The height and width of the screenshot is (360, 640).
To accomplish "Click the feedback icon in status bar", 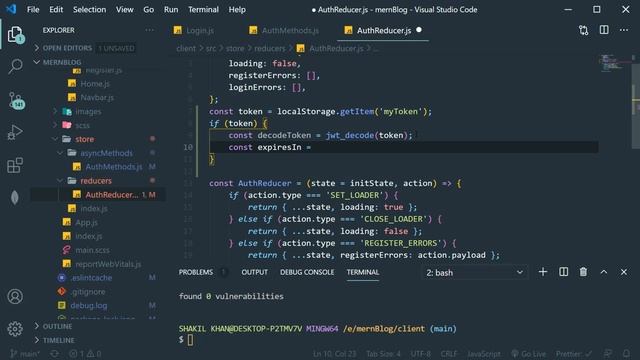I will click(608, 354).
